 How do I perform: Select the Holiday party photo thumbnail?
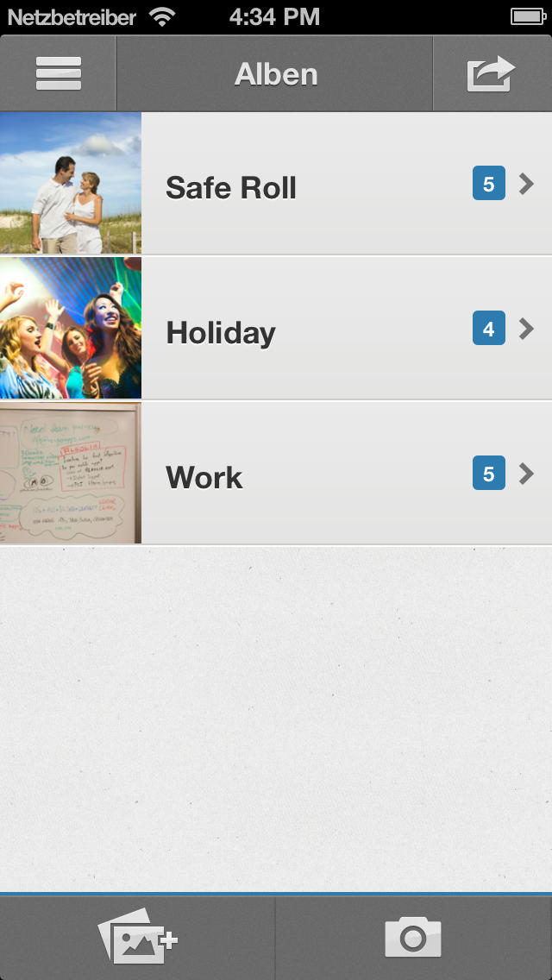(x=71, y=328)
